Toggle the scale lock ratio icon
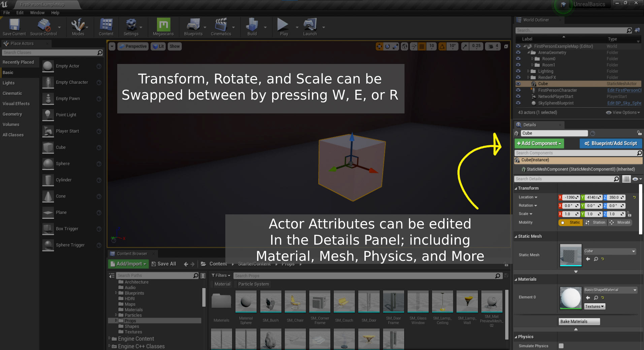 click(x=629, y=214)
